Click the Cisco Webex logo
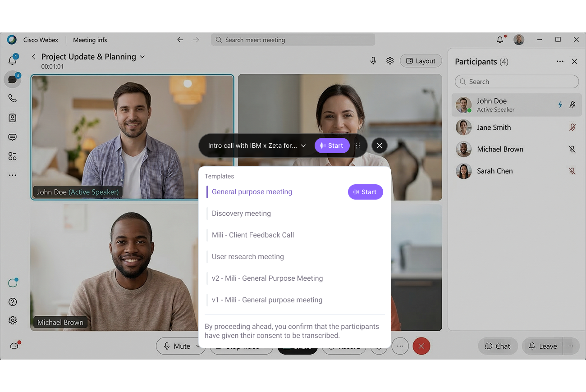This screenshot has height=392, width=586. point(12,40)
